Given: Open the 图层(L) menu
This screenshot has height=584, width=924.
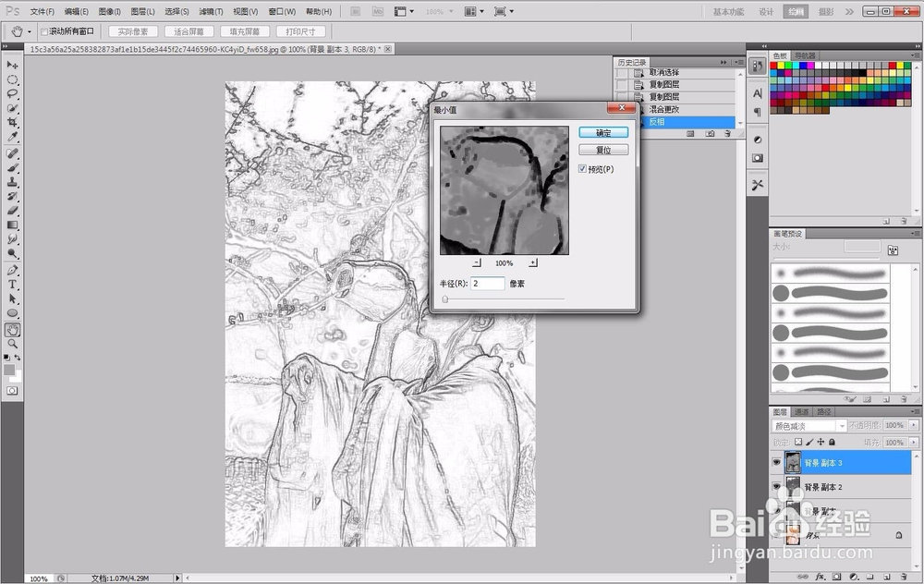Looking at the screenshot, I should (142, 11).
